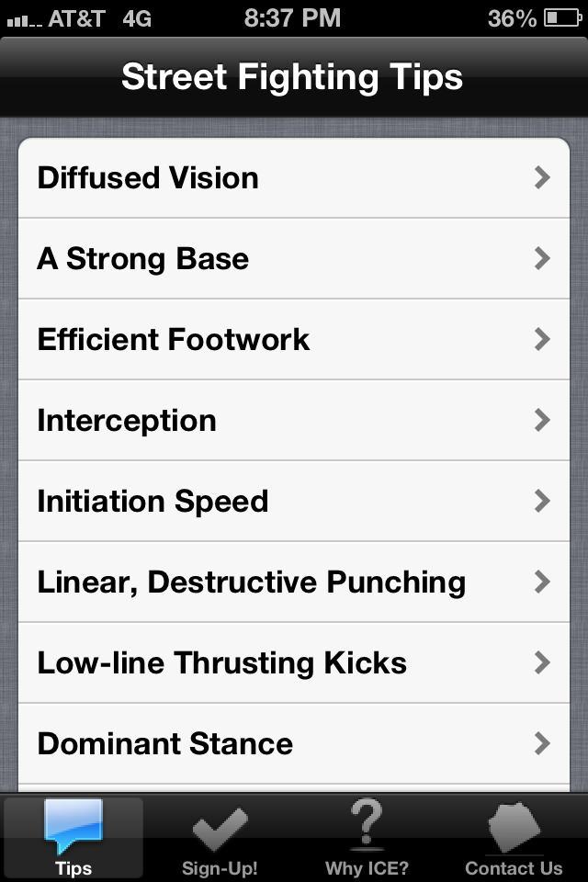Screen dimensions: 588x882
Task: Tap the 8:37 PM clock
Action: click(292, 17)
